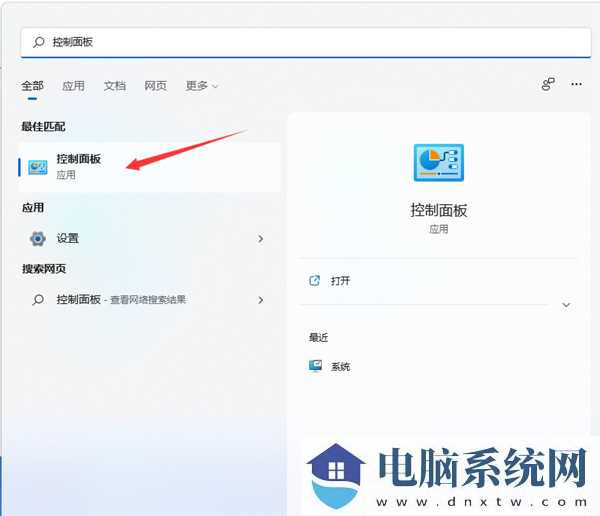Image resolution: width=600 pixels, height=516 pixels.
Task: Click the 设置 gear icon
Action: (x=38, y=238)
